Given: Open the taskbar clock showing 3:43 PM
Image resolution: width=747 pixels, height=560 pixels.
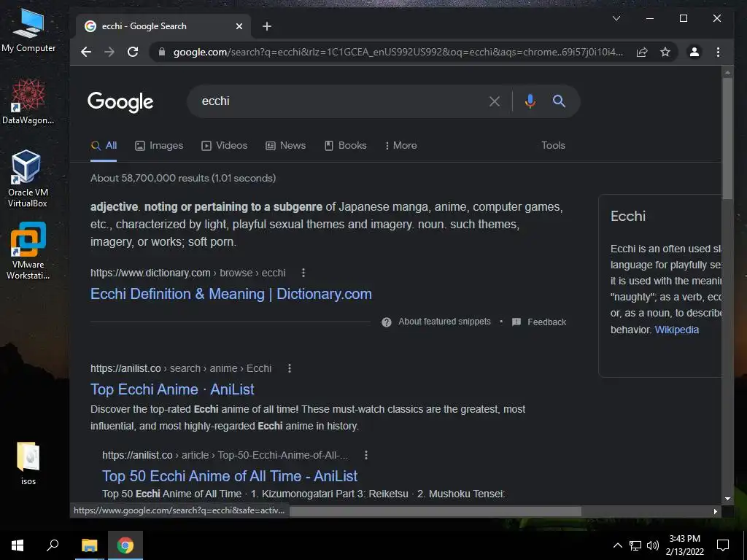Looking at the screenshot, I should point(684,545).
